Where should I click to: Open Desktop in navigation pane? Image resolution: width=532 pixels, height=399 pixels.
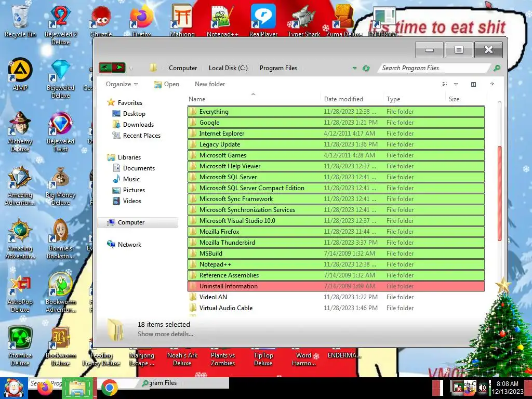(129, 114)
